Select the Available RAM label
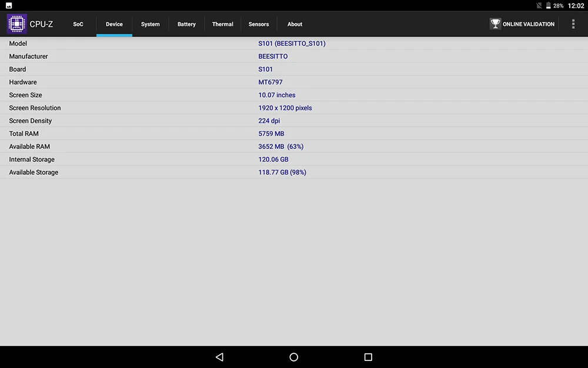 [29, 147]
